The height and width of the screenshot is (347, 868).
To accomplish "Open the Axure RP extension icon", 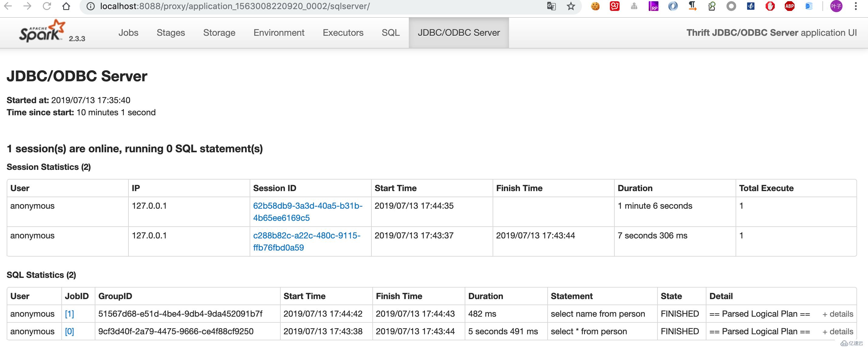I will point(653,6).
